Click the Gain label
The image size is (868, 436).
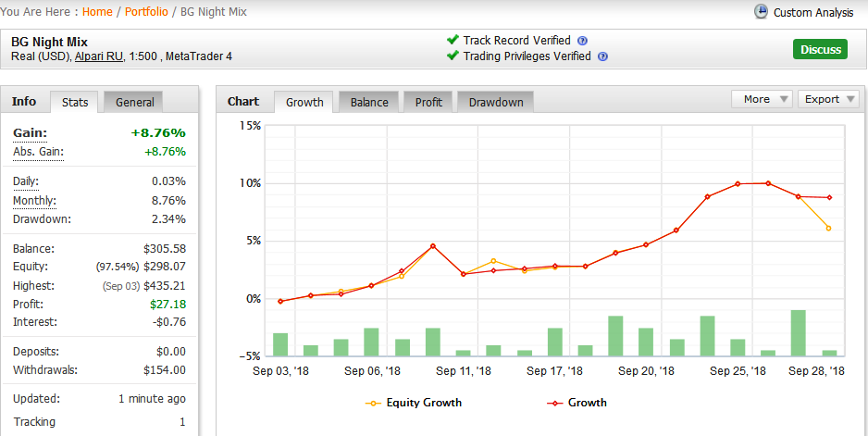(x=30, y=133)
